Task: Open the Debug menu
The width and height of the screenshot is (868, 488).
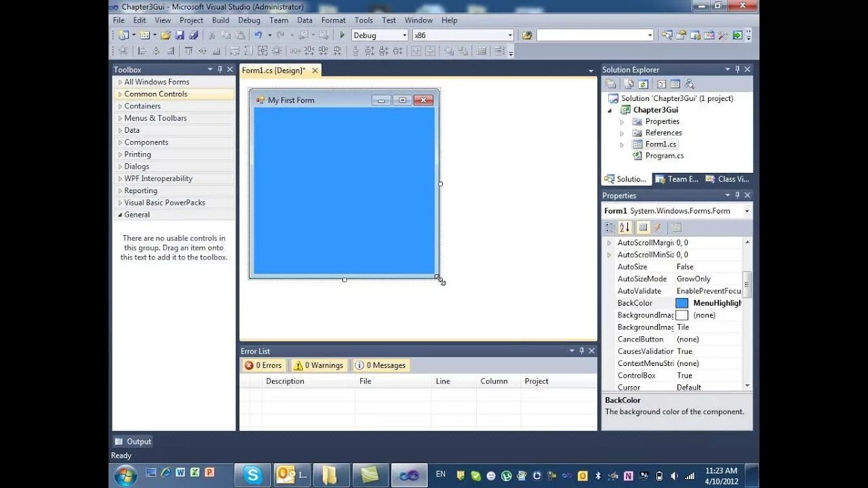Action: point(249,20)
